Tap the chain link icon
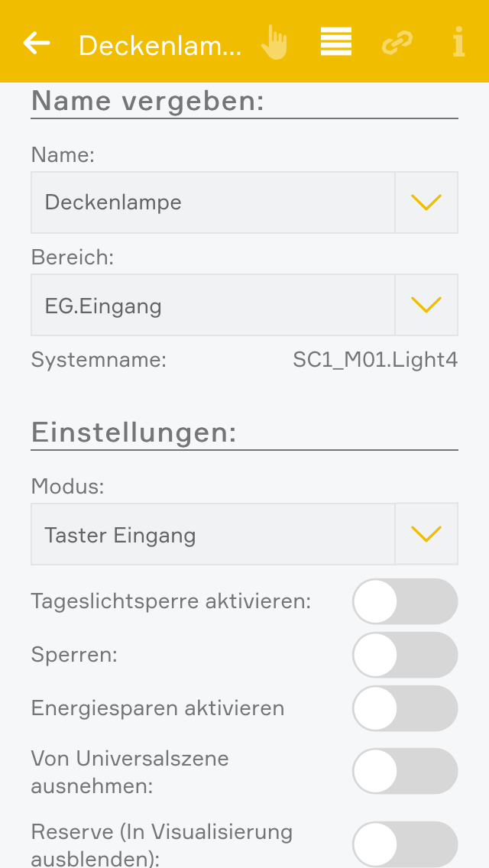This screenshot has width=489, height=868. (397, 43)
